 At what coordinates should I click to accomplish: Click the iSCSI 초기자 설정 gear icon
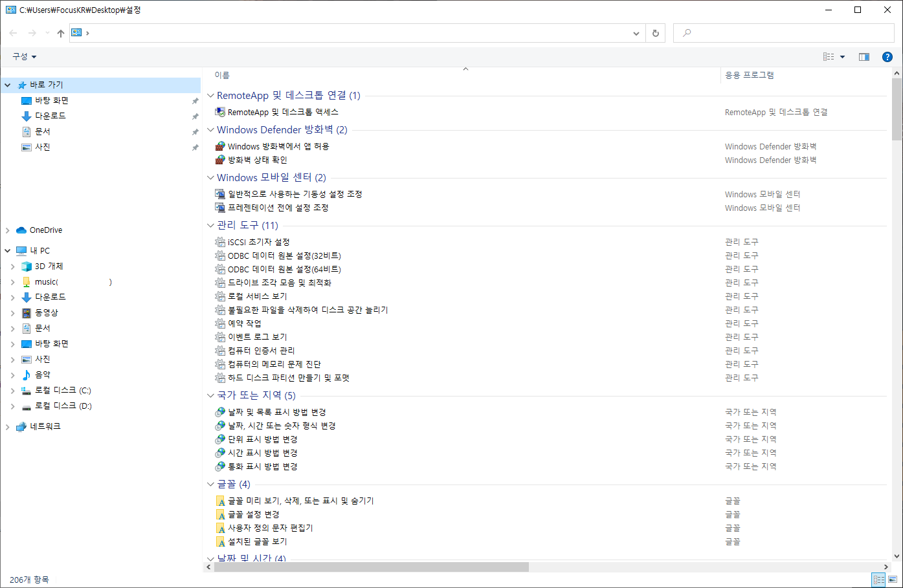click(220, 242)
